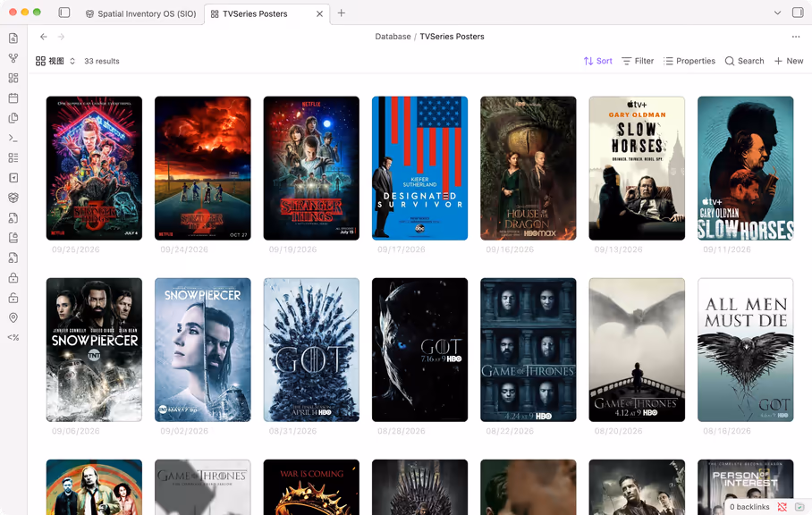Open the file search icon in sidebar
The width and height of the screenshot is (812, 515).
point(13,38)
